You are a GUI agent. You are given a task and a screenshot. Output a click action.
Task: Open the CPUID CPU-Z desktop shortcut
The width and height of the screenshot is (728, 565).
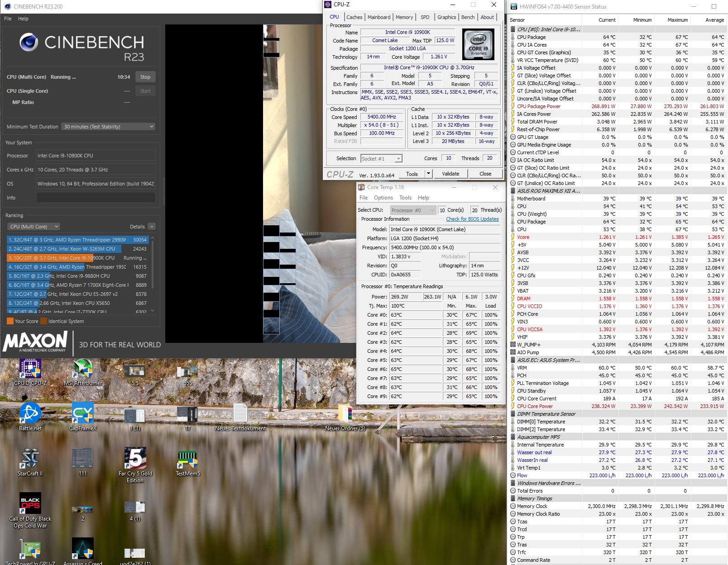click(30, 372)
